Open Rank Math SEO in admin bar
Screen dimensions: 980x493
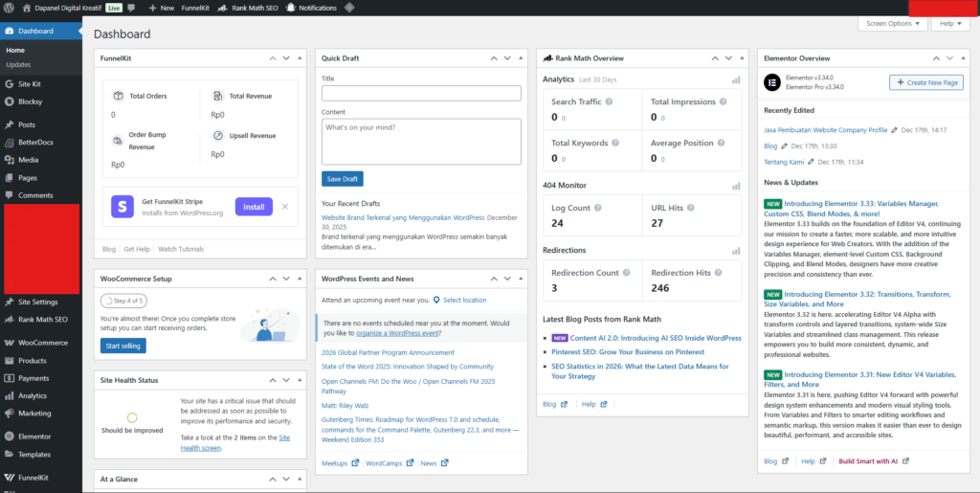248,8
